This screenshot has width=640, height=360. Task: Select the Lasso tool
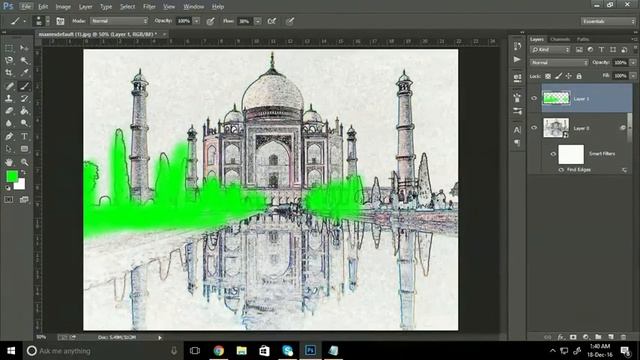[9, 60]
